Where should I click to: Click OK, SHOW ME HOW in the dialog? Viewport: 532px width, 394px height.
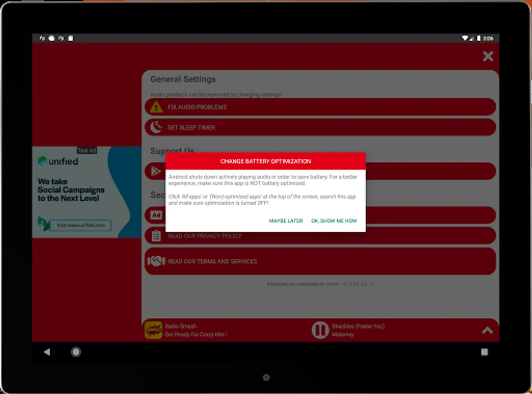click(334, 221)
